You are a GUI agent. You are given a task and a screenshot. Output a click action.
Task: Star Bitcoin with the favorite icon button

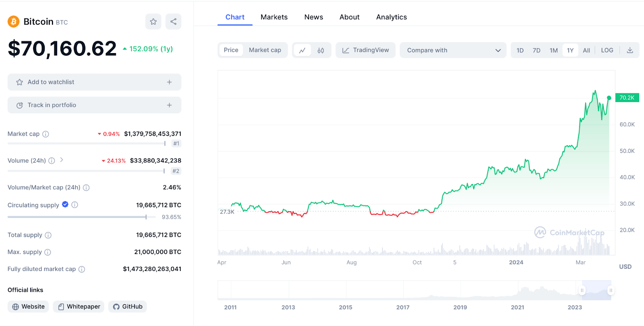tap(153, 22)
